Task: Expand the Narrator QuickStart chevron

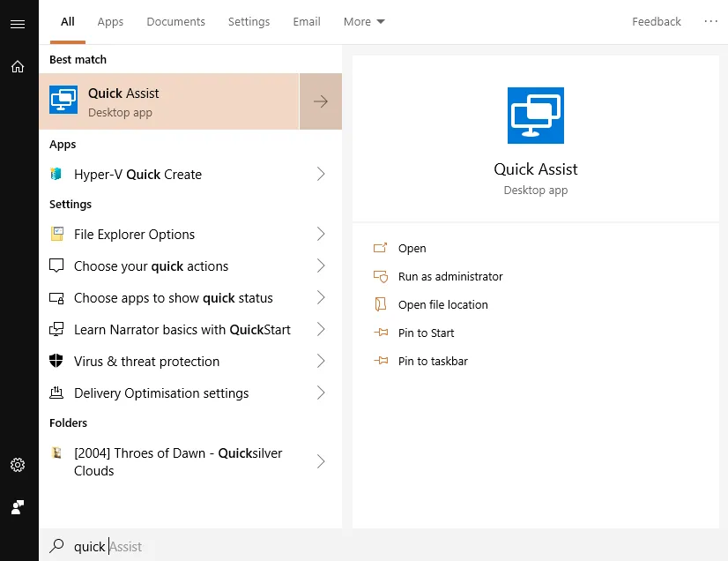Action: [x=320, y=329]
